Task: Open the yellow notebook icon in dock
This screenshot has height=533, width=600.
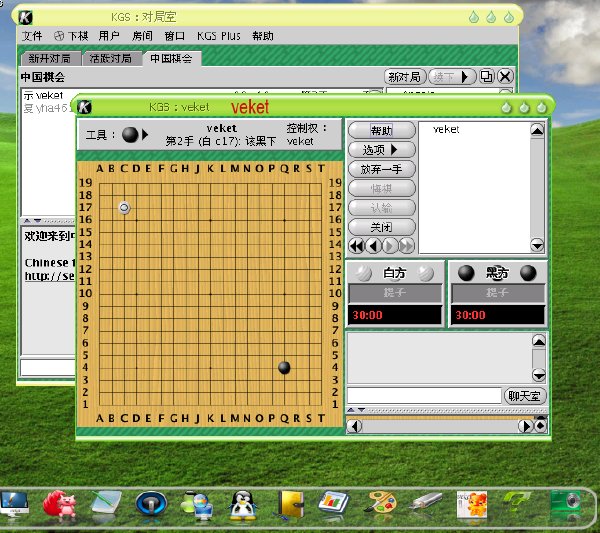Action: [290, 505]
